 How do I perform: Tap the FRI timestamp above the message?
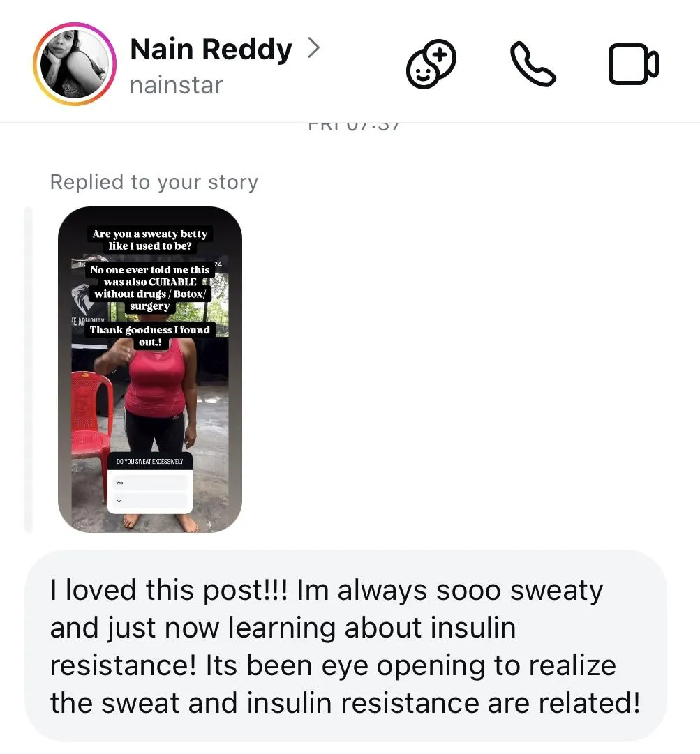[x=354, y=126]
